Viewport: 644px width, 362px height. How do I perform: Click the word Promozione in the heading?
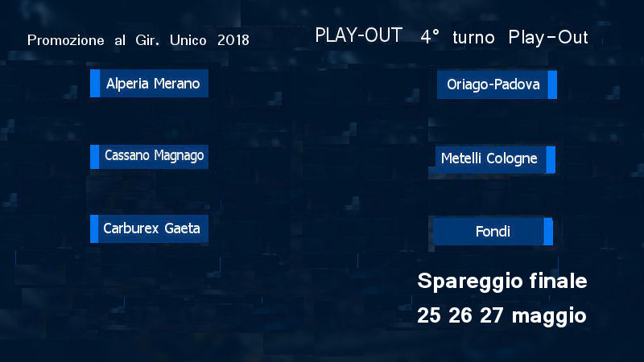click(66, 40)
